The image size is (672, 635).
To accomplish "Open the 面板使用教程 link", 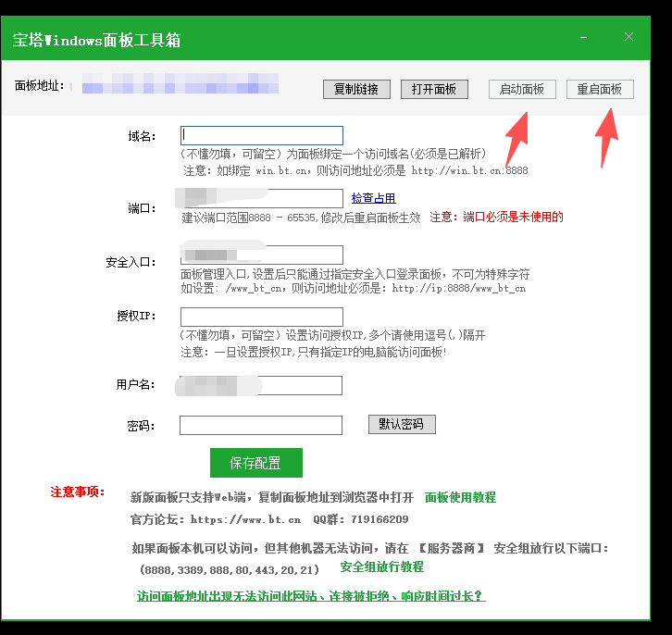I will 460,497.
